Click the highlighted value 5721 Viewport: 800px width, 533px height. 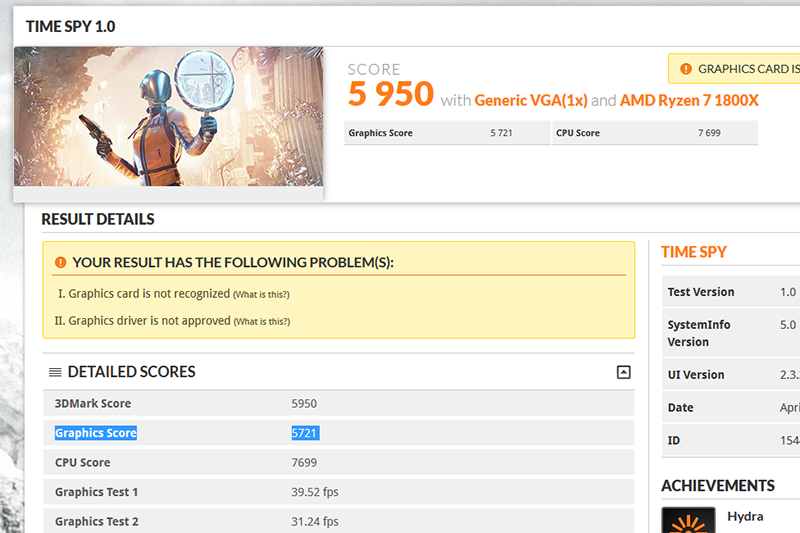(305, 433)
